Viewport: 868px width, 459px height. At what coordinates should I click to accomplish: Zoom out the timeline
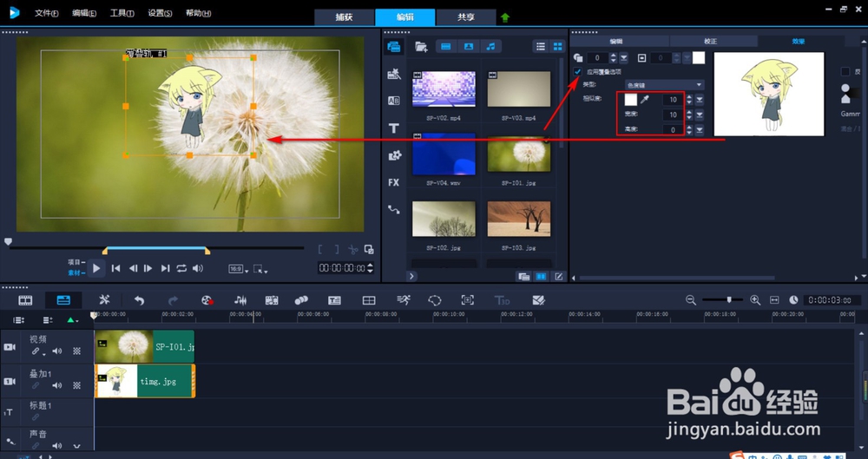[x=690, y=299]
